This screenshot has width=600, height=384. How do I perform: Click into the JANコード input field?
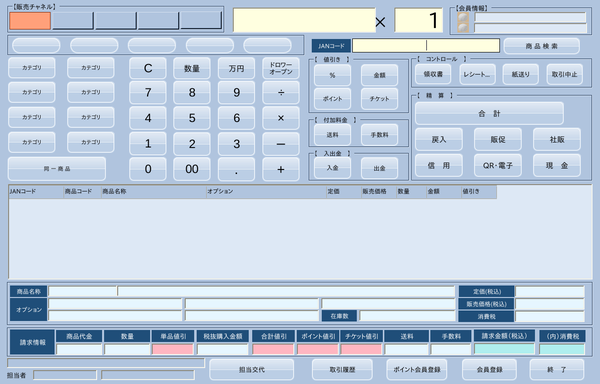426,46
